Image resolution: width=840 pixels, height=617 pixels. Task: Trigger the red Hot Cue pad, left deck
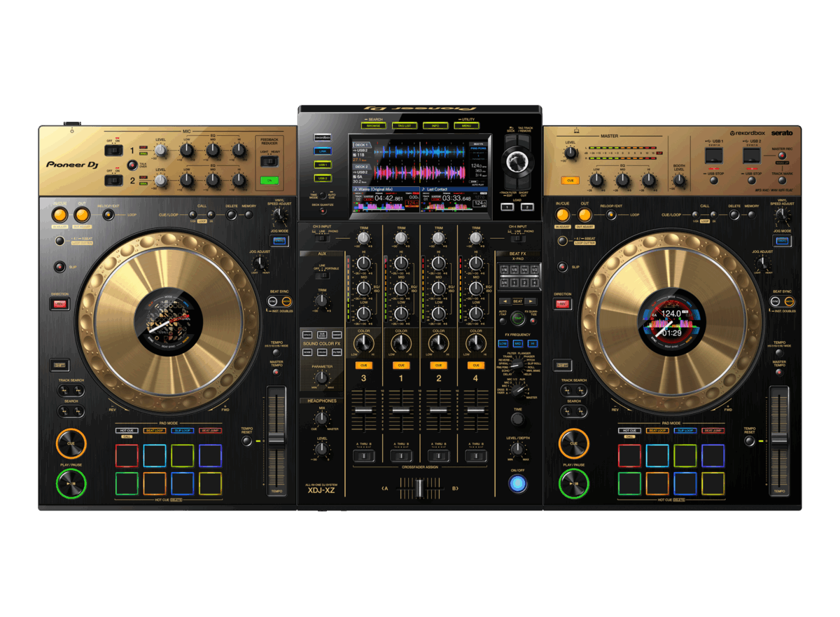[127, 456]
